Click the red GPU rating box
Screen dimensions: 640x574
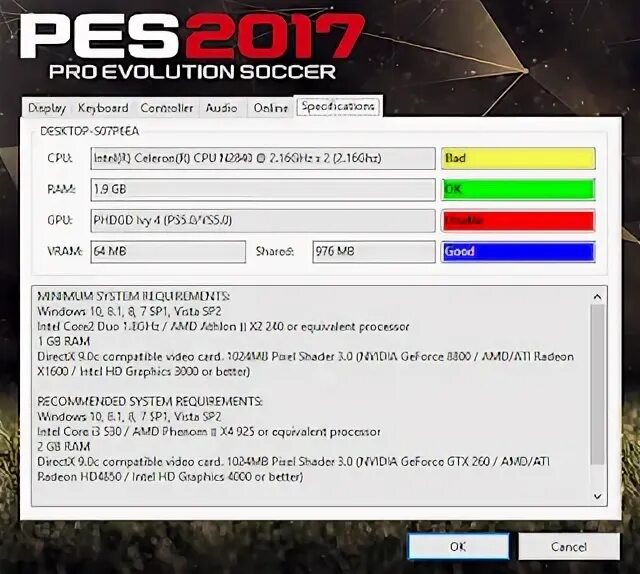[518, 220]
